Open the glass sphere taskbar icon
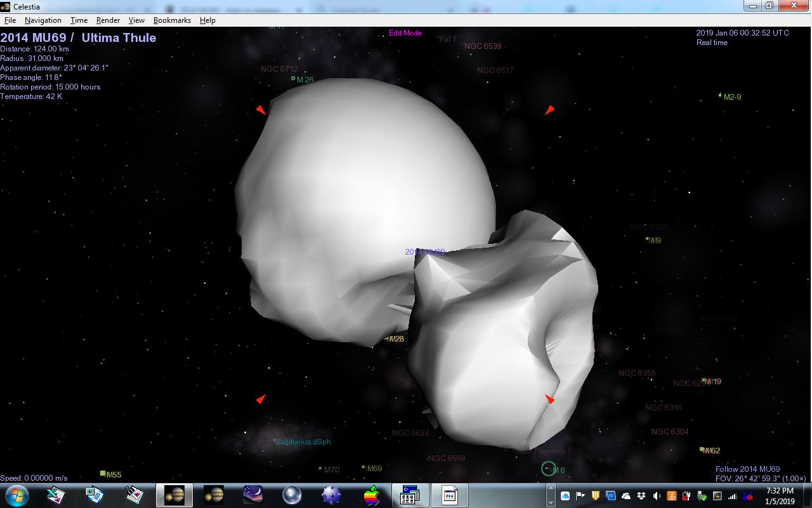The width and height of the screenshot is (812, 508). tap(292, 495)
